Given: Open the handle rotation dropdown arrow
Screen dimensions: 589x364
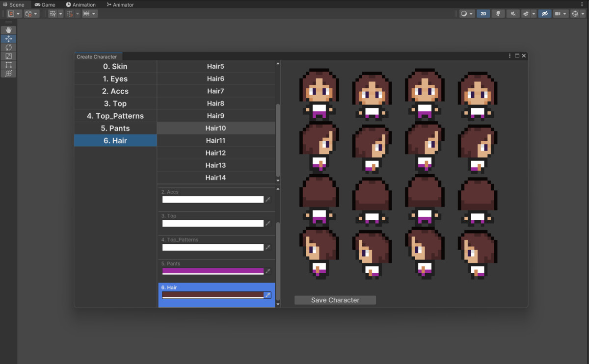Looking at the screenshot, I should click(36, 14).
